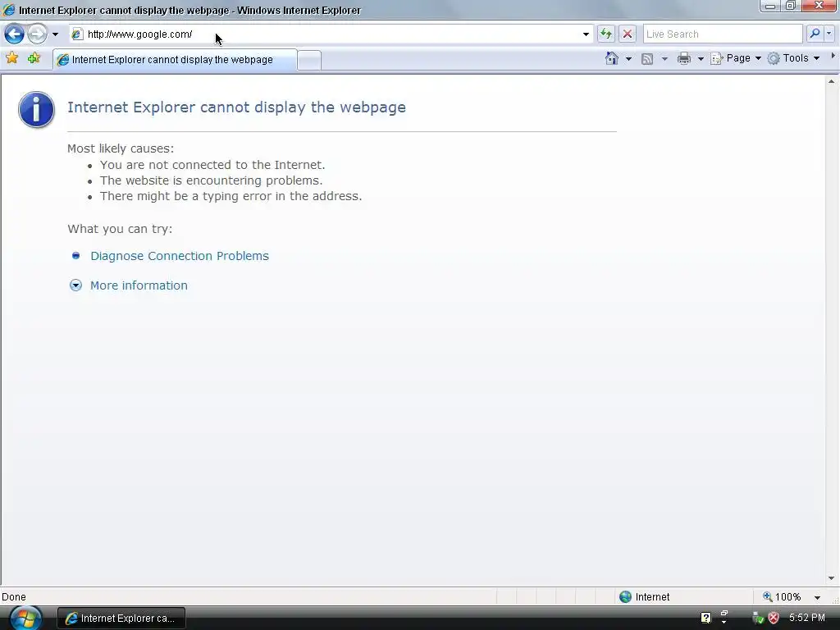Viewport: 840px width, 630px height.
Task: Click the scrollbar up arrow
Action: pyautogui.click(x=832, y=81)
